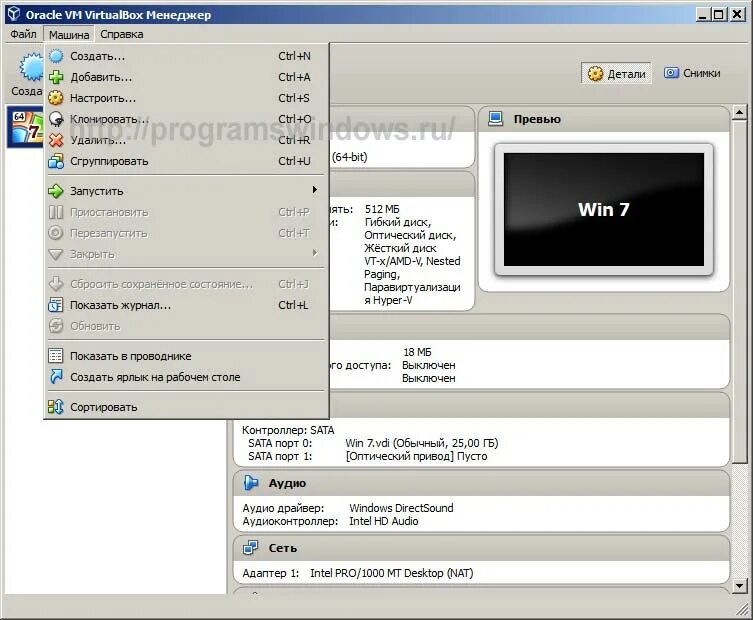This screenshot has width=753, height=620.
Task: Click the Win 7.vdi disk entry
Action: 422,443
